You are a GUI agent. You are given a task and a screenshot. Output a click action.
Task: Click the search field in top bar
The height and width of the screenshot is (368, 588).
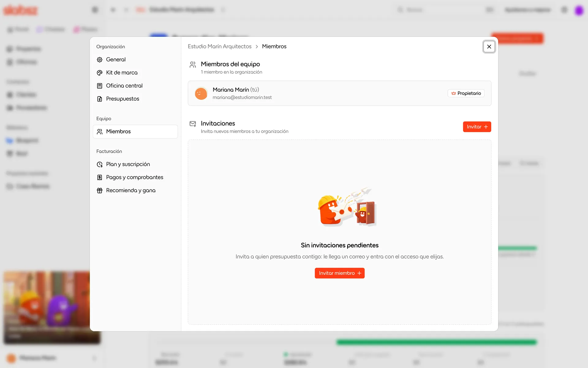[x=446, y=10]
